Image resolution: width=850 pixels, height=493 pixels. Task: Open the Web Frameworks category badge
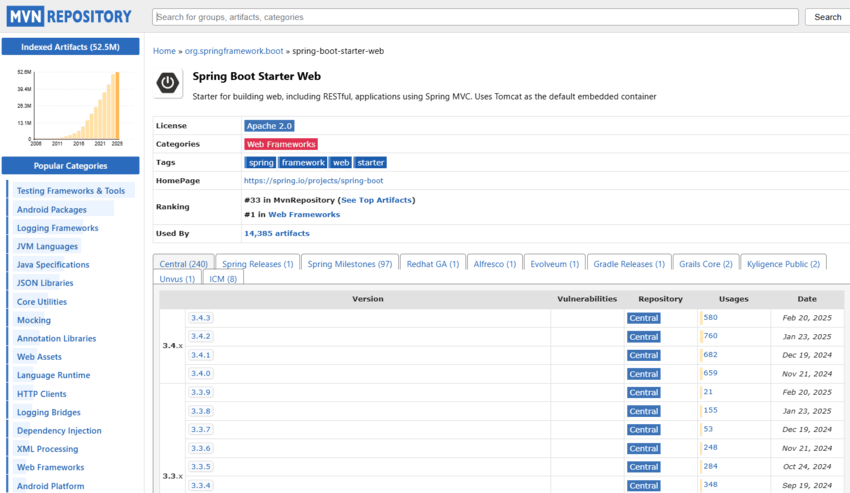tap(281, 144)
